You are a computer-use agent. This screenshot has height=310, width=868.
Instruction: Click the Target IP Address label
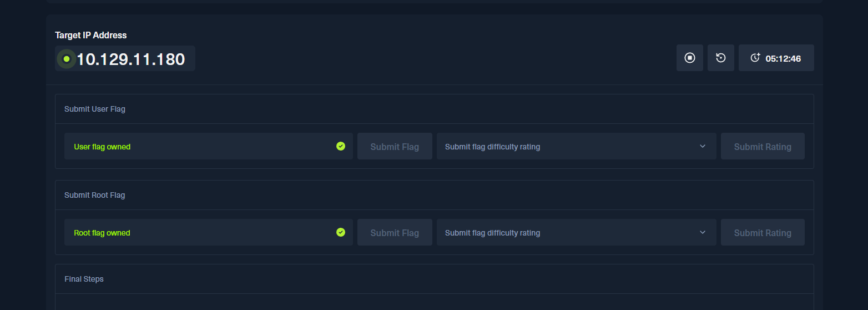tap(91, 35)
